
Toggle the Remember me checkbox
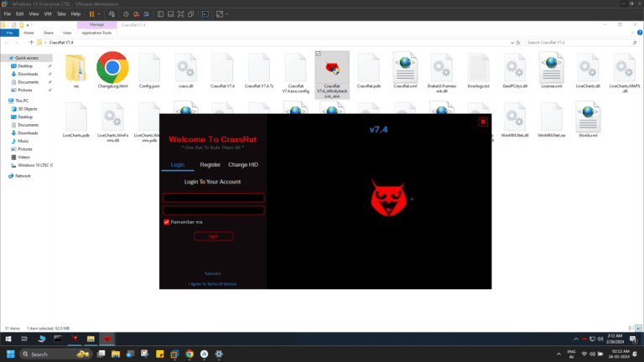(x=166, y=222)
